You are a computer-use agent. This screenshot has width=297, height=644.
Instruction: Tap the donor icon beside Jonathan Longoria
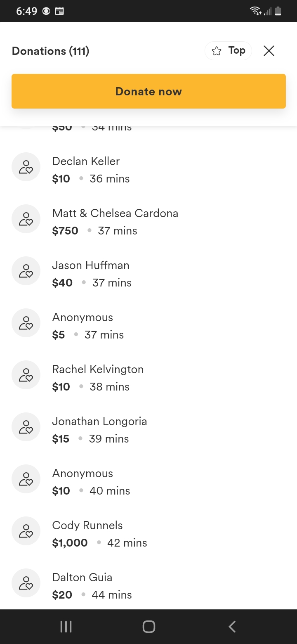(26, 427)
